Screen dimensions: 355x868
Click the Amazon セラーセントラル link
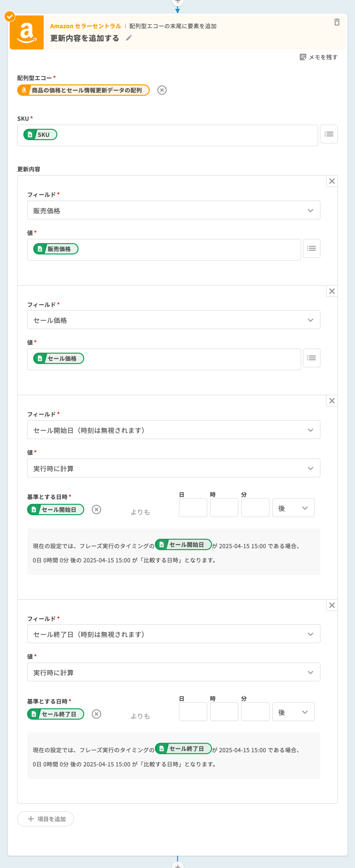click(x=85, y=26)
